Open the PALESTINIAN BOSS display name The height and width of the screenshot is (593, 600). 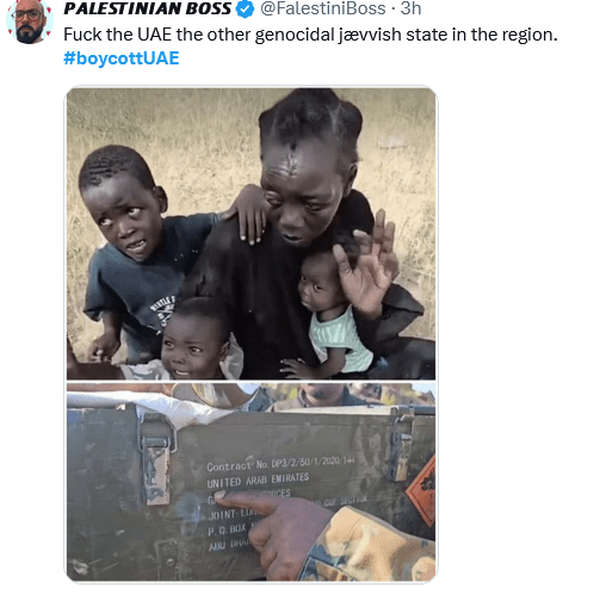pos(148,8)
